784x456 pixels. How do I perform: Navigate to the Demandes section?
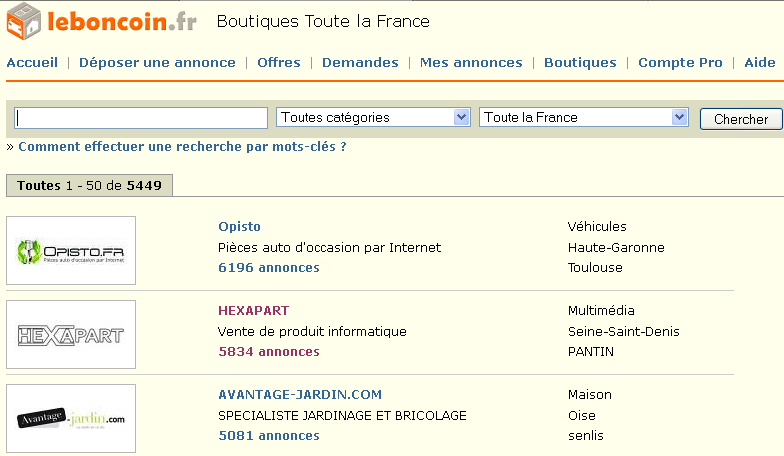pos(360,63)
